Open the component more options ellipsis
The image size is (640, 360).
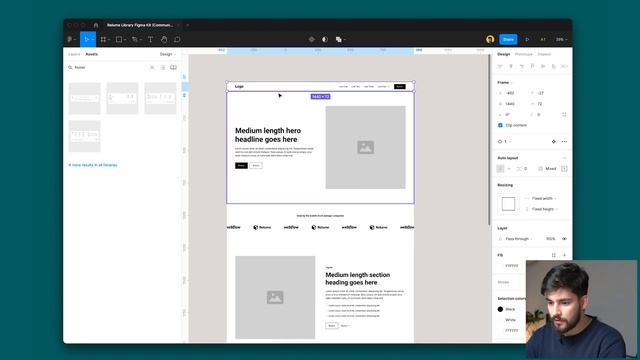[x=564, y=142]
